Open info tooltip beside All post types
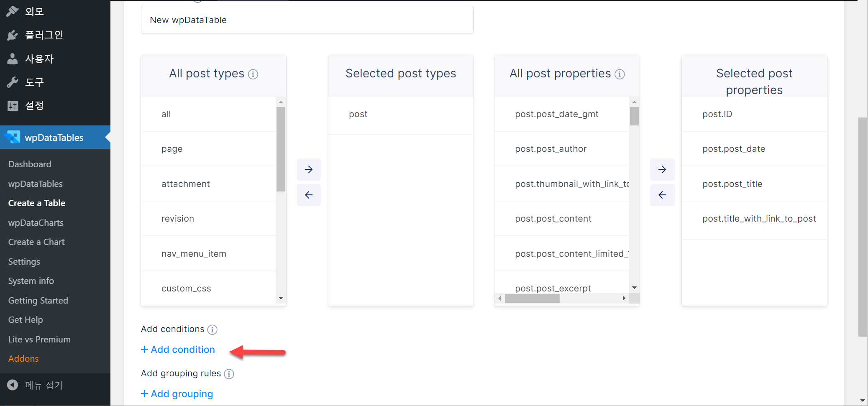The image size is (868, 406). coord(253,74)
